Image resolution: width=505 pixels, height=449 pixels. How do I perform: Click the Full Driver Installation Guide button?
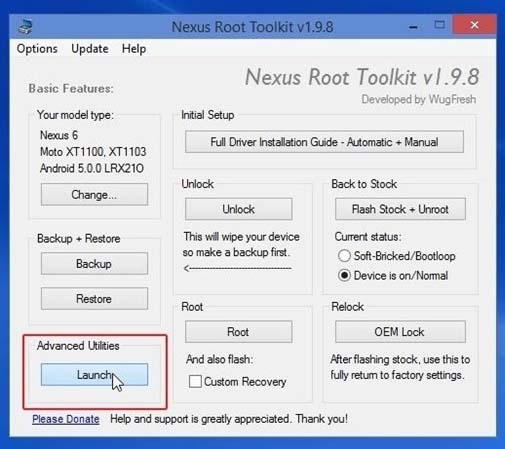(324, 142)
